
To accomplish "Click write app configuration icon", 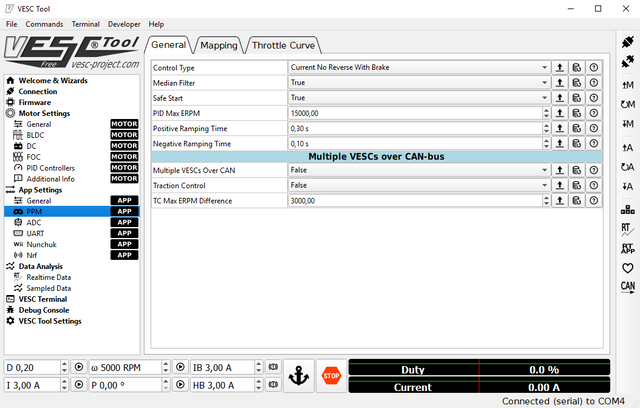I will 627,186.
